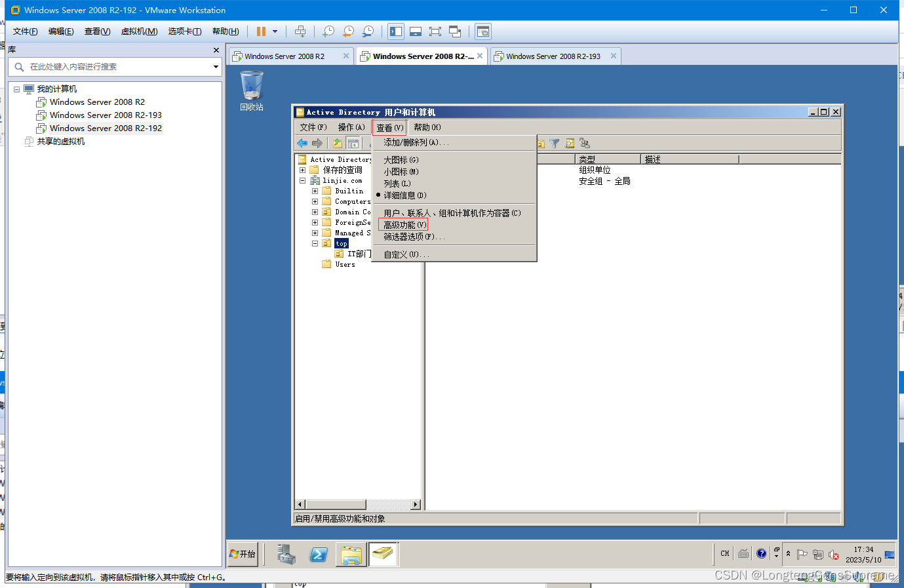Toggle 用户、联系人、组和计算机作为容器(C) option
904x588 pixels.
[x=454, y=213]
